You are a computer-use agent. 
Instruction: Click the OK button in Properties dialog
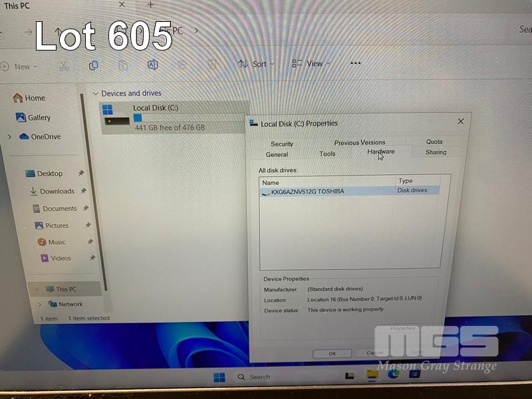coord(332,354)
